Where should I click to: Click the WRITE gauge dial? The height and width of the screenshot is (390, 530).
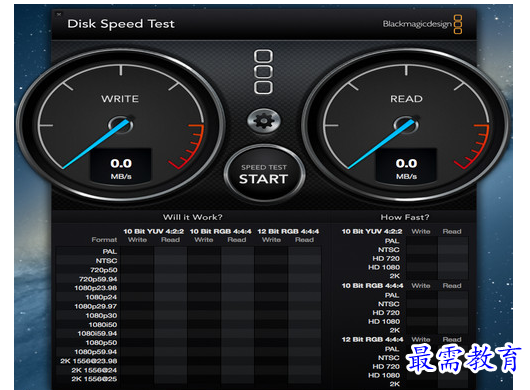[x=120, y=125]
